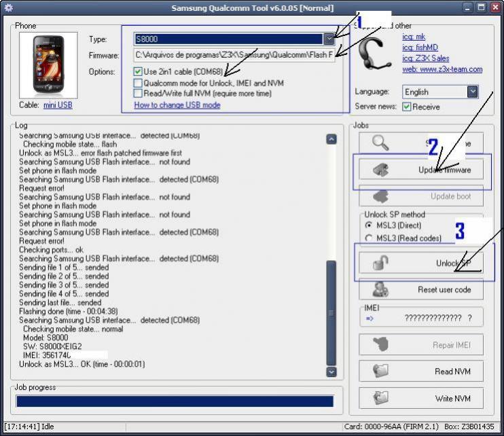Click log scrollbar down arrow
The height and width of the screenshot is (436, 504).
click(x=331, y=371)
